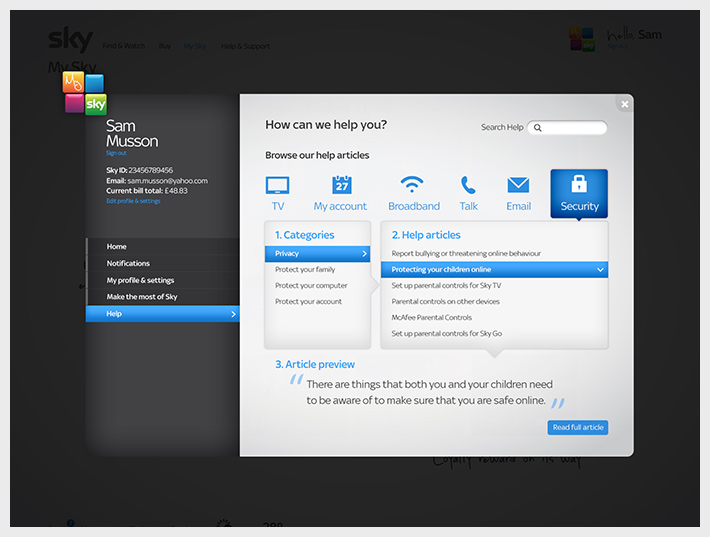This screenshot has width=710, height=537.
Task: Select the Security padlock tab
Action: tap(579, 194)
